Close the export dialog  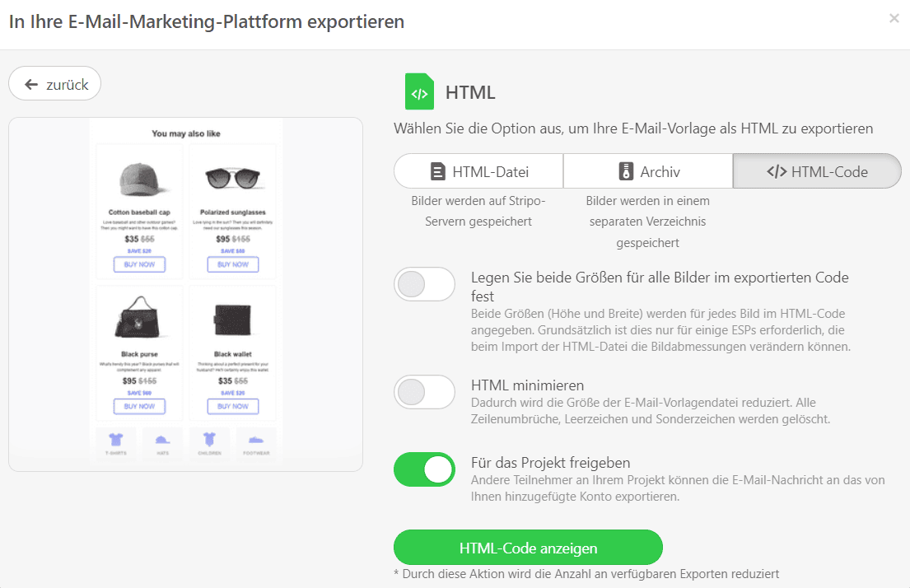[x=895, y=18]
